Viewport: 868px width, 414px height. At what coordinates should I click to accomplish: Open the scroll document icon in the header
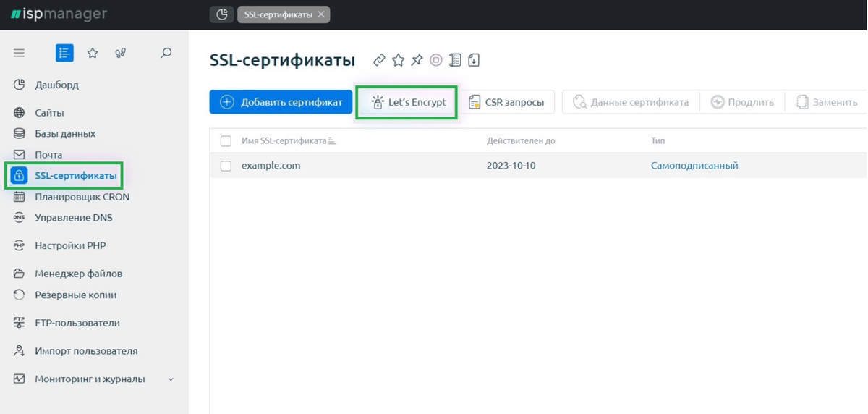tap(455, 60)
